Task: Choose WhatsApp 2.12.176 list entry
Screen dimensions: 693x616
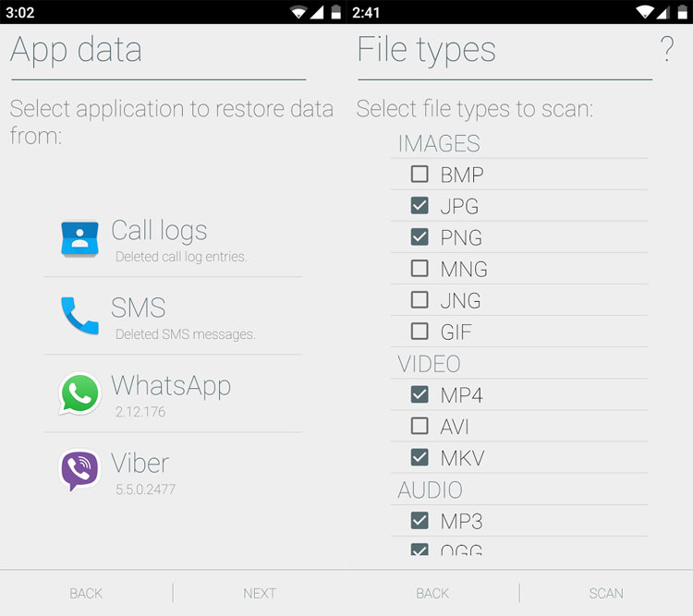Action: coord(174,393)
